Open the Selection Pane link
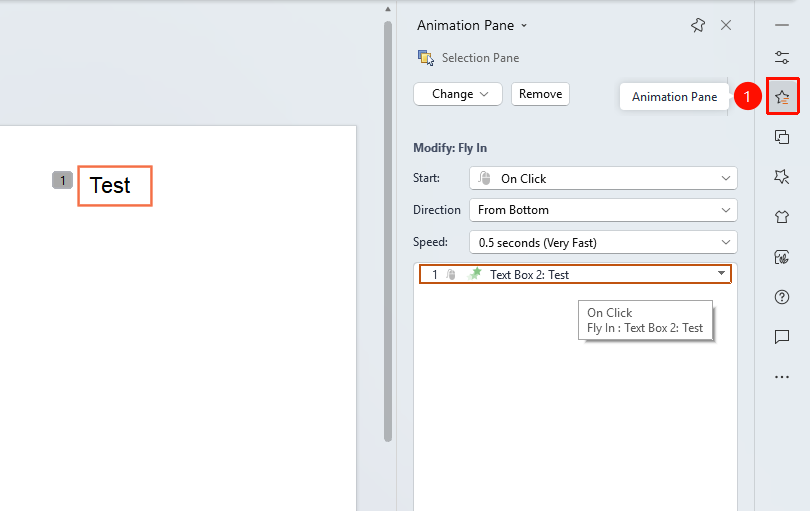 tap(480, 58)
